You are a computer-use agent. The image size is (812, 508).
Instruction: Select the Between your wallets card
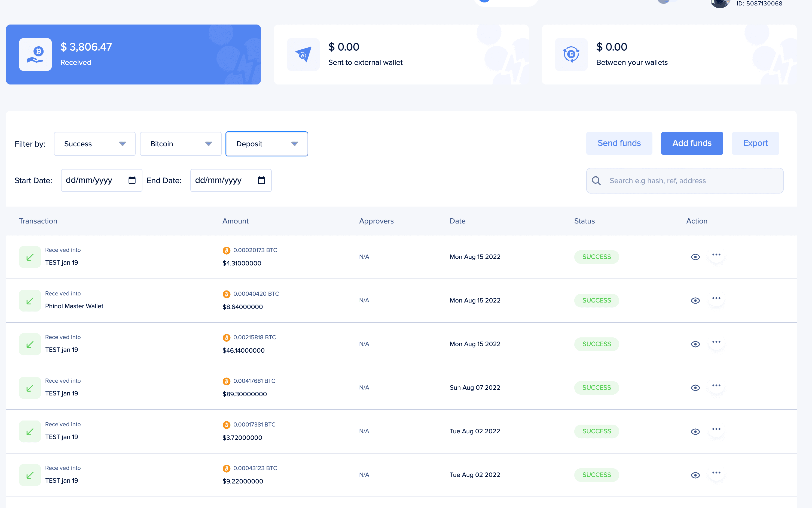click(669, 55)
